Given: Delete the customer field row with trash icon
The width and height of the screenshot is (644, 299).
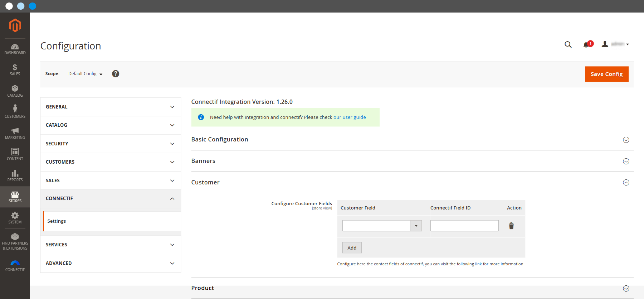Looking at the screenshot, I should point(511,226).
